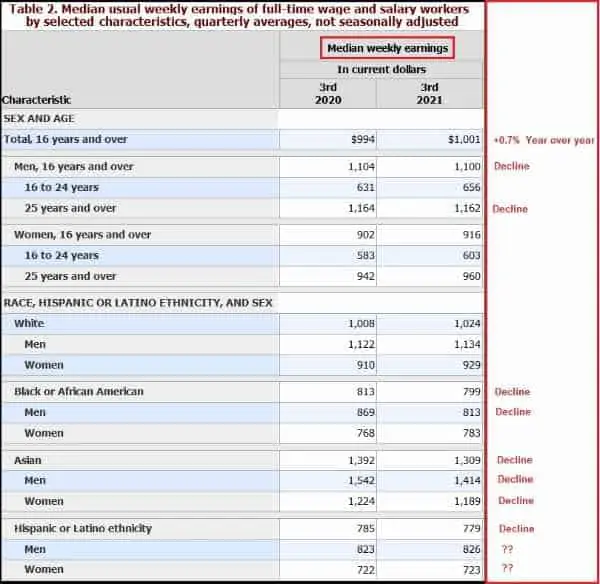The height and width of the screenshot is (584, 600).
Task: Click the 656 value cell
Action: coord(430,188)
